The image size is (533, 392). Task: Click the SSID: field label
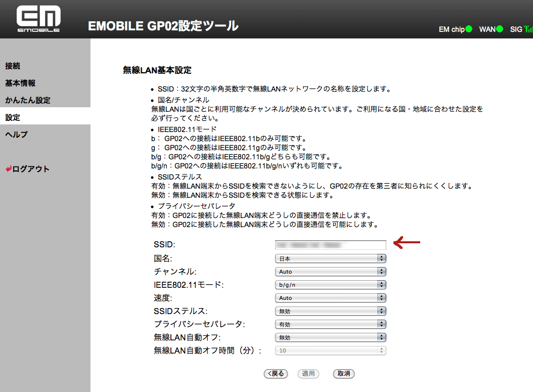[164, 244]
